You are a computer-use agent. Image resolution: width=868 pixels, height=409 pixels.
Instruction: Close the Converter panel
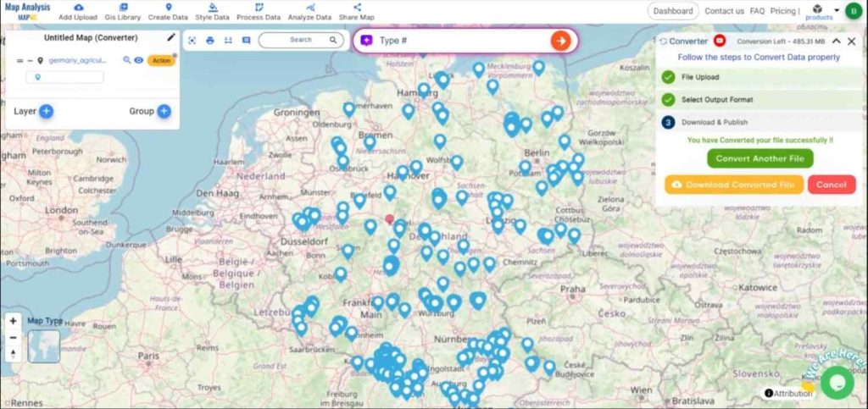[851, 41]
